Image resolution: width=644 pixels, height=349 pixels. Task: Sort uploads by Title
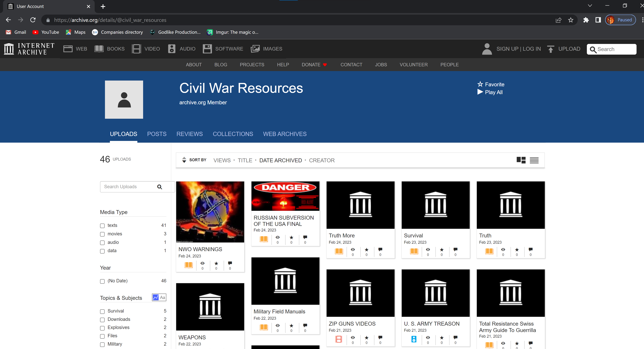tap(245, 160)
